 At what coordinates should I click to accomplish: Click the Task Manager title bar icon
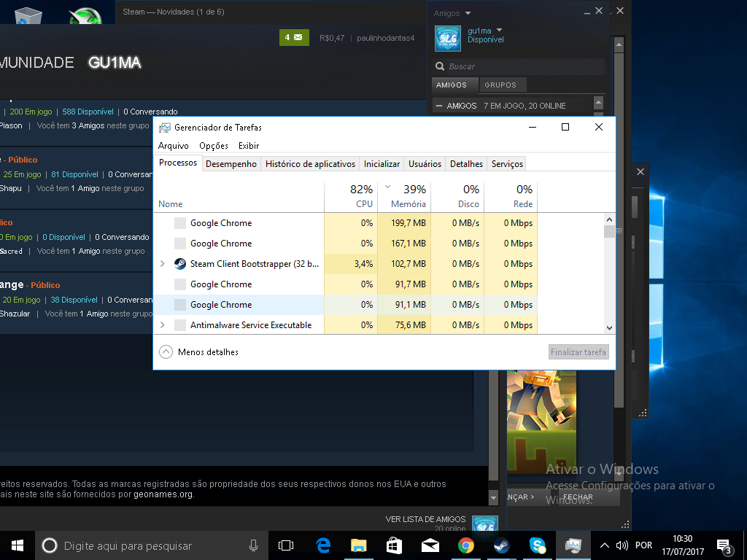tap(165, 128)
